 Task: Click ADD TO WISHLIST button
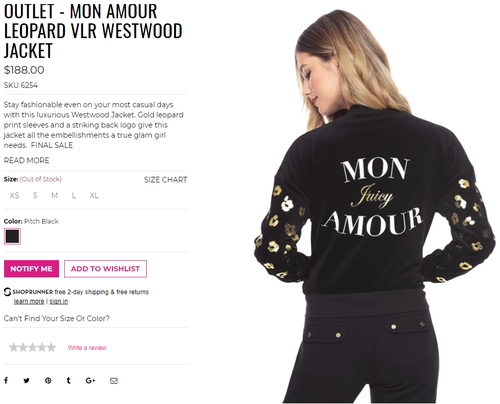click(x=105, y=269)
